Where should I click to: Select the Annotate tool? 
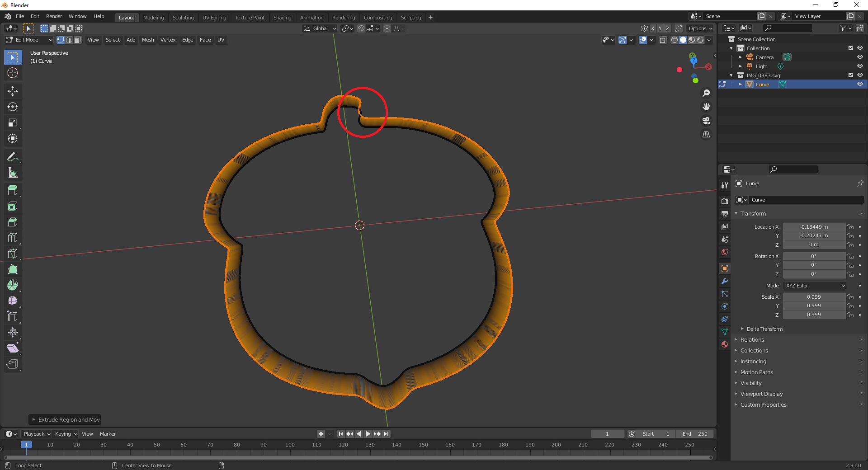(13, 156)
